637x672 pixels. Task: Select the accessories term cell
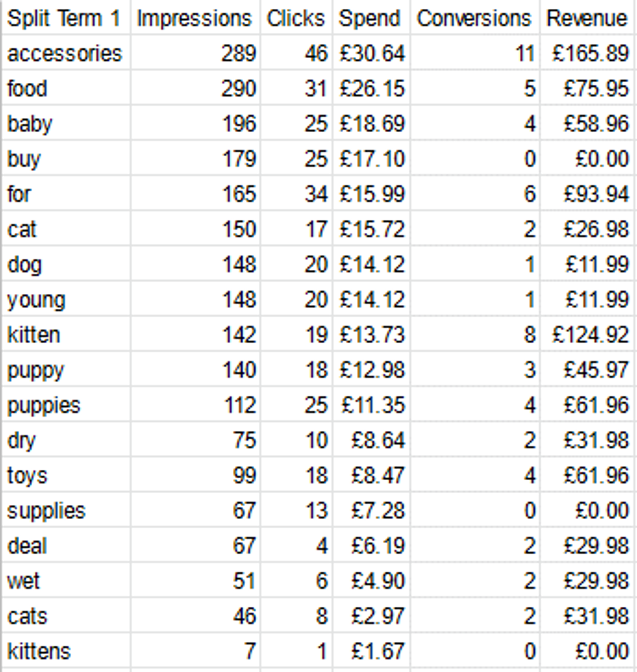pos(66,53)
